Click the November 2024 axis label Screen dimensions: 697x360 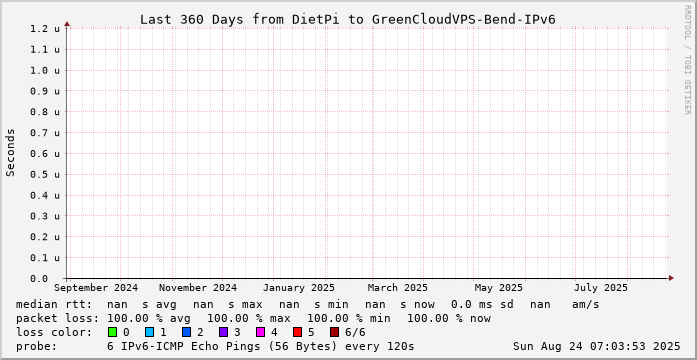[x=198, y=288]
